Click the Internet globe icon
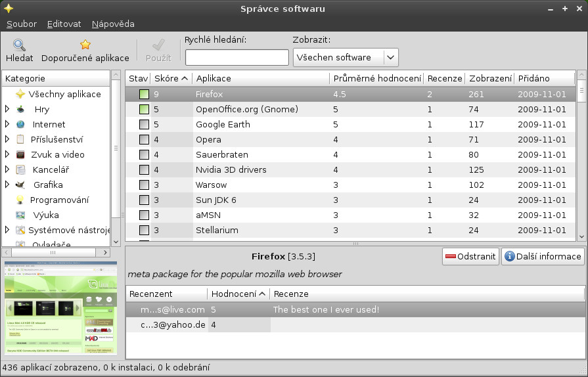Viewport: 588px width, 377px height. pyautogui.click(x=20, y=124)
